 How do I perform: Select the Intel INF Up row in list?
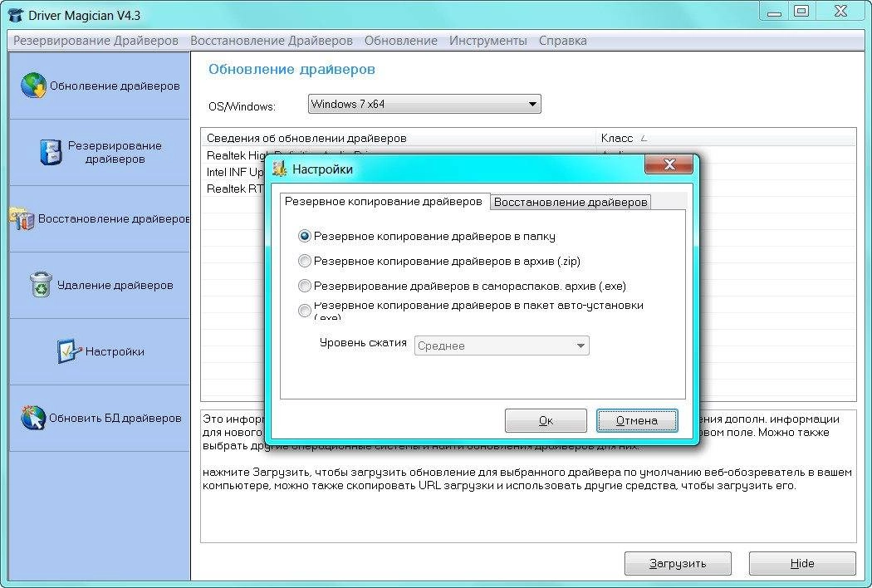[233, 172]
